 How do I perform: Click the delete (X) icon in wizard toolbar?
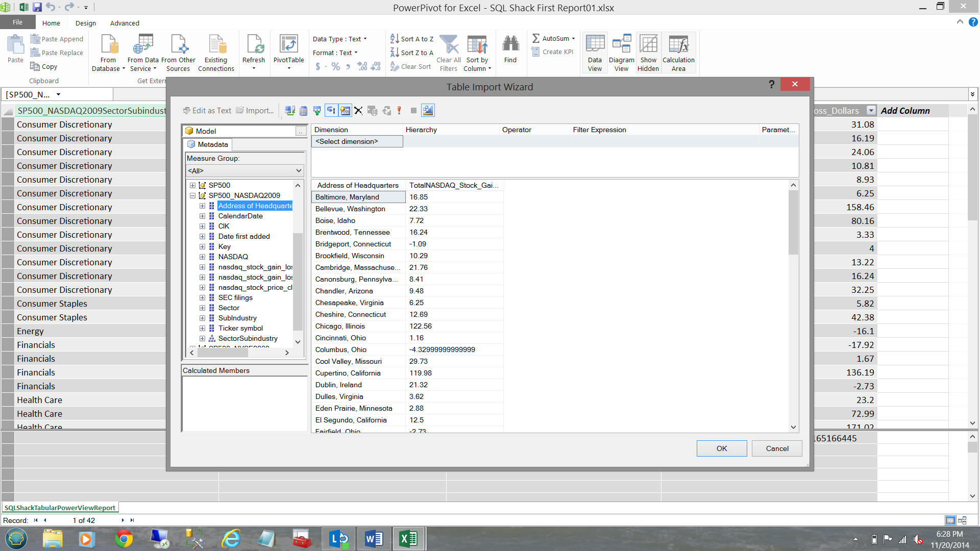[x=358, y=111]
